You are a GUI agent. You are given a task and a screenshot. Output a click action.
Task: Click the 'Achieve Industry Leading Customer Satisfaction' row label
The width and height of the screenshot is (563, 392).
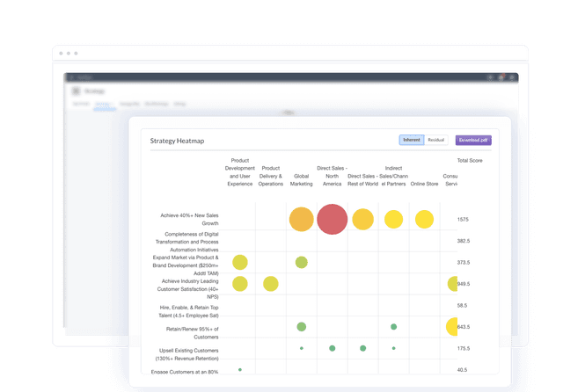pyautogui.click(x=187, y=289)
